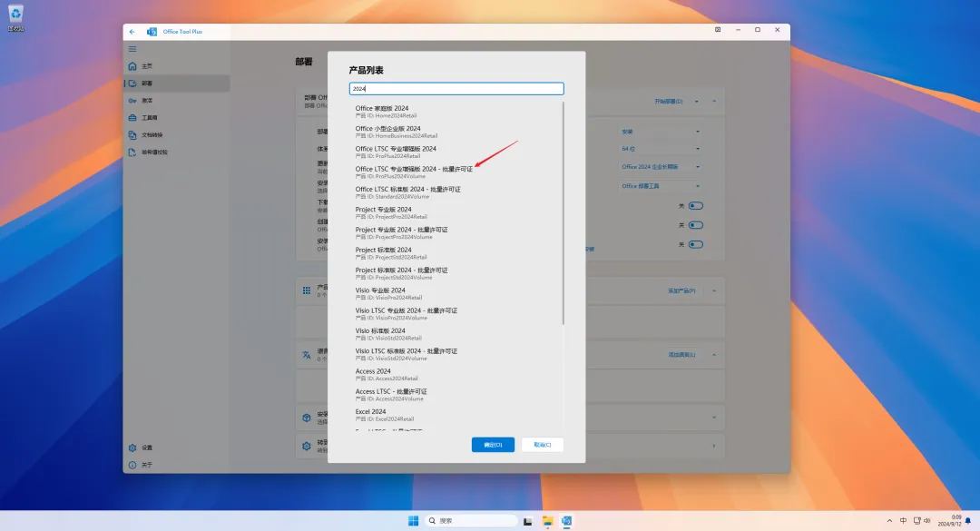Image resolution: width=980 pixels, height=531 pixels.
Task: Click the hamburger menu icon in sidebar
Action: pyautogui.click(x=132, y=49)
